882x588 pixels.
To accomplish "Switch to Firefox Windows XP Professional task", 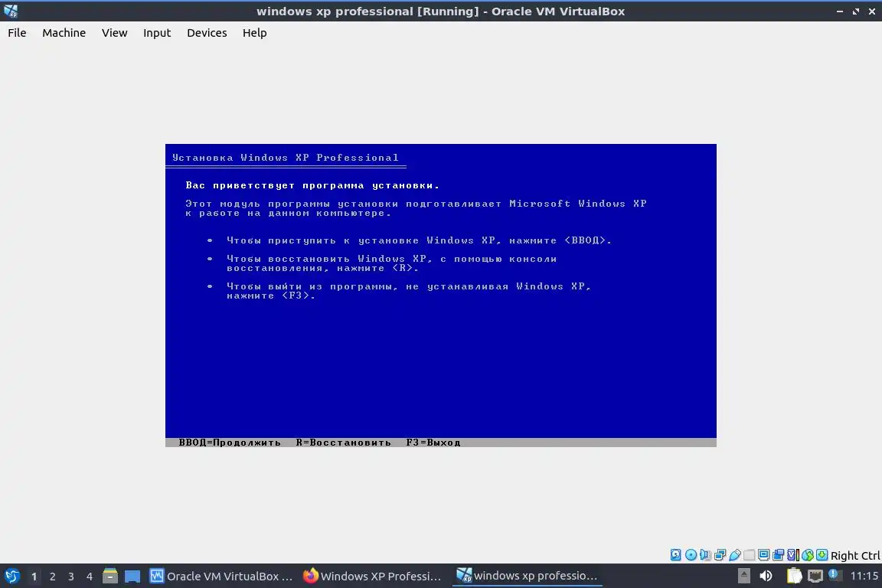I will (372, 577).
